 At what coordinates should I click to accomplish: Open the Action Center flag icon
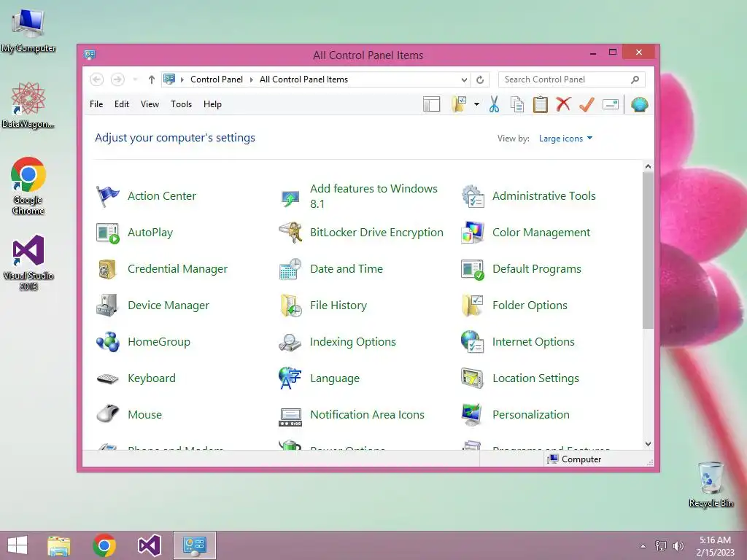pos(107,196)
